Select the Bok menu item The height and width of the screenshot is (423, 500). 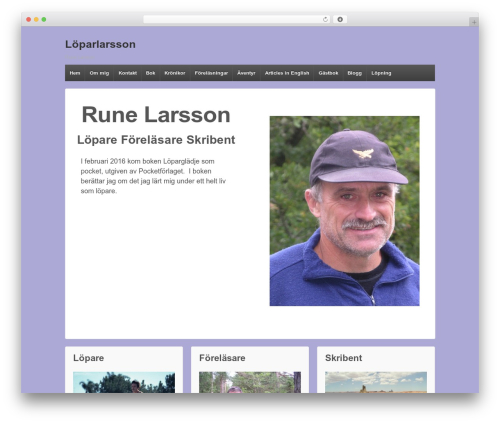(x=150, y=73)
